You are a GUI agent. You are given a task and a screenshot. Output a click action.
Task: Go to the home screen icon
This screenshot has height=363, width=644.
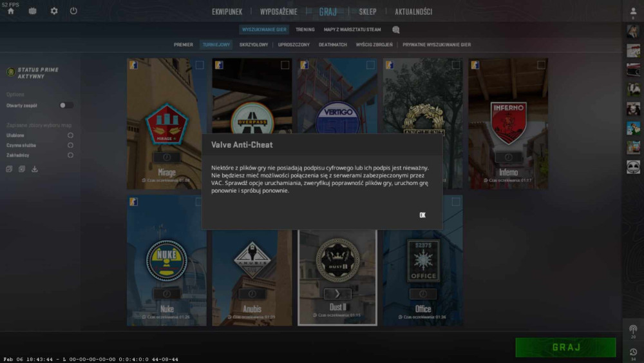[11, 11]
